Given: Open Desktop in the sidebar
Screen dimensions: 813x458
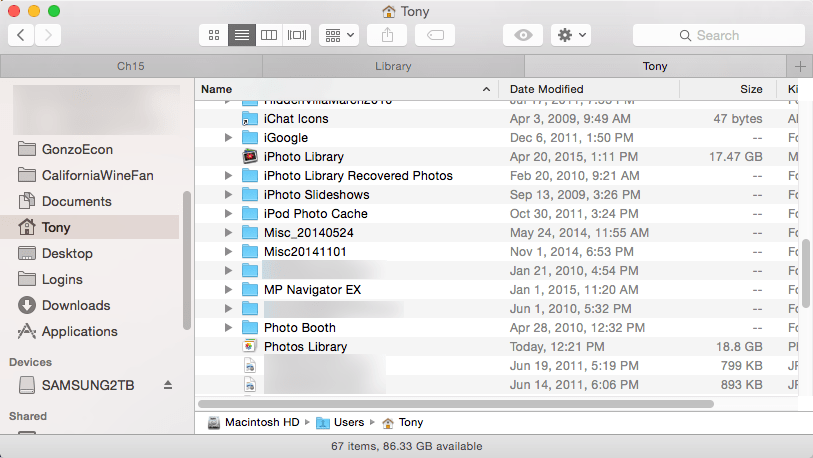Looking at the screenshot, I should click(x=55, y=253).
